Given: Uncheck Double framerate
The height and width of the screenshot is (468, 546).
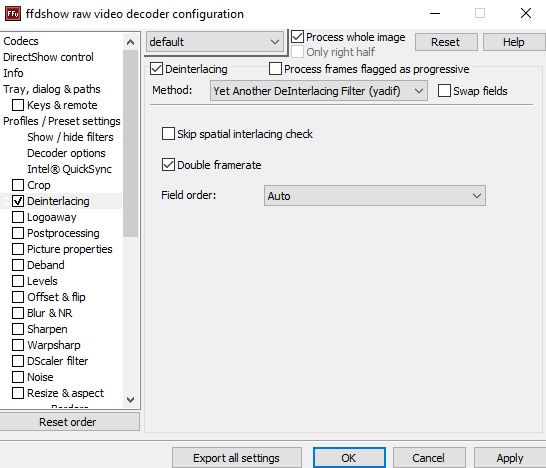Looking at the screenshot, I should (168, 165).
